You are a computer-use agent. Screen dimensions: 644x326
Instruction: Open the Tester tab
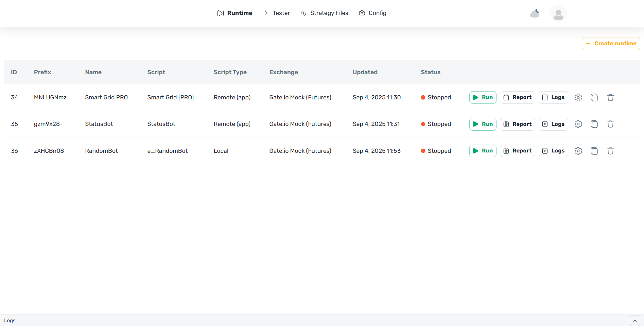click(x=277, y=13)
